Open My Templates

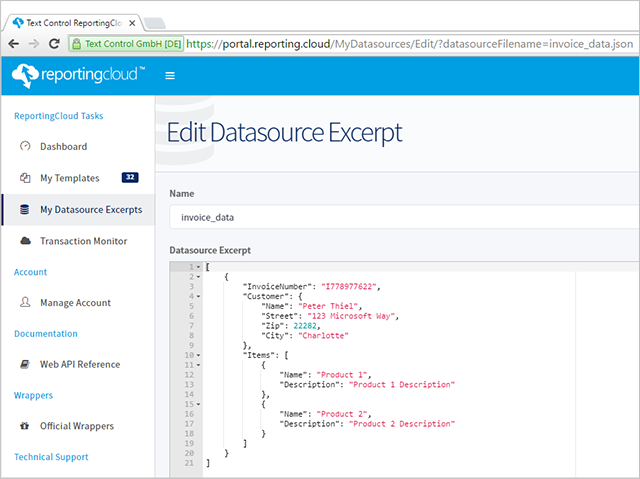(69, 178)
